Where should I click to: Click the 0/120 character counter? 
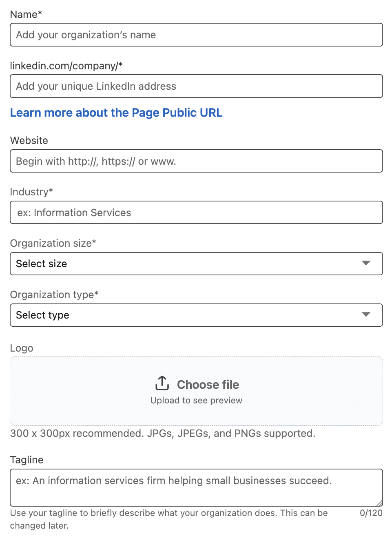tap(371, 513)
